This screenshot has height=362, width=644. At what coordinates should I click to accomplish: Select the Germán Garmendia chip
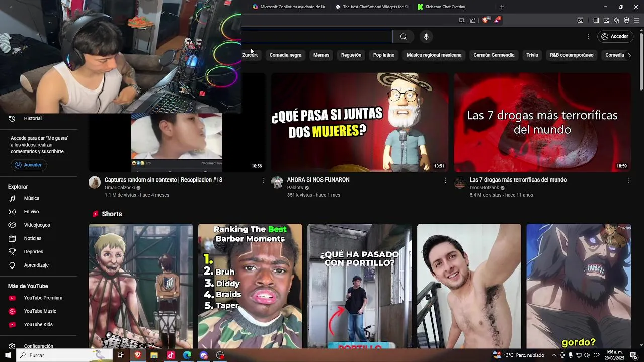(494, 55)
